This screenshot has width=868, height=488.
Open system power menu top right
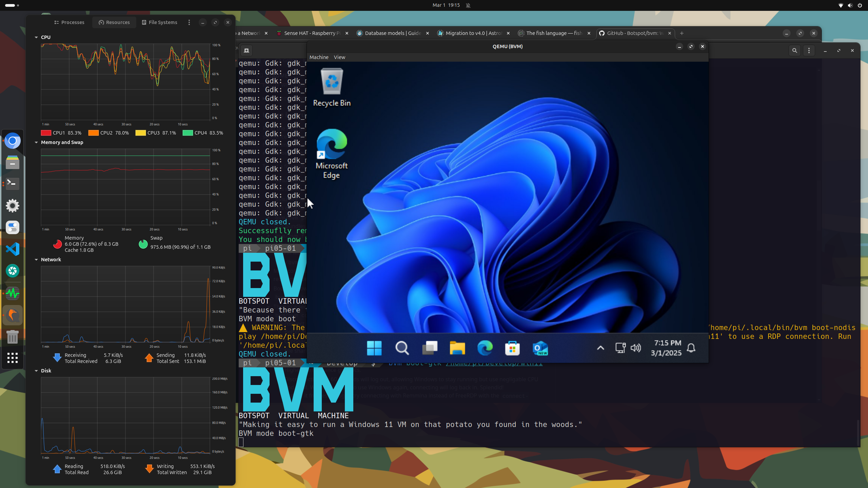860,5
